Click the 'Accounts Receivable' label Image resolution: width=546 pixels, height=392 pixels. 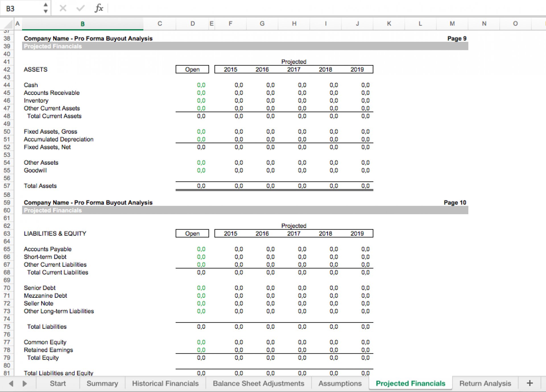tap(51, 93)
